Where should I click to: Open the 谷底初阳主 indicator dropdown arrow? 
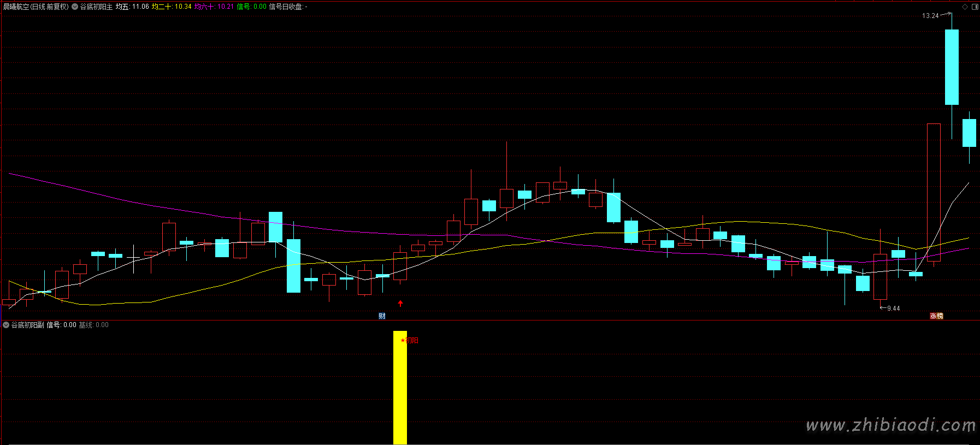(x=75, y=7)
